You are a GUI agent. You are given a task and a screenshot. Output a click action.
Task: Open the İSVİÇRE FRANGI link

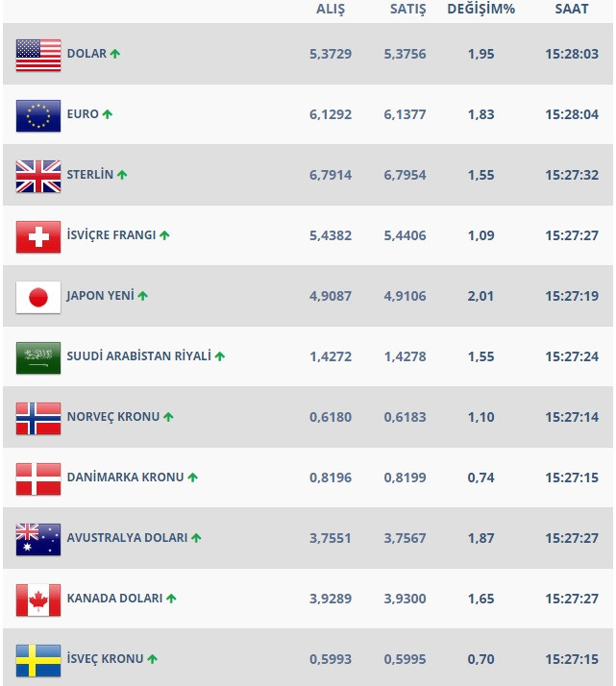pos(111,235)
